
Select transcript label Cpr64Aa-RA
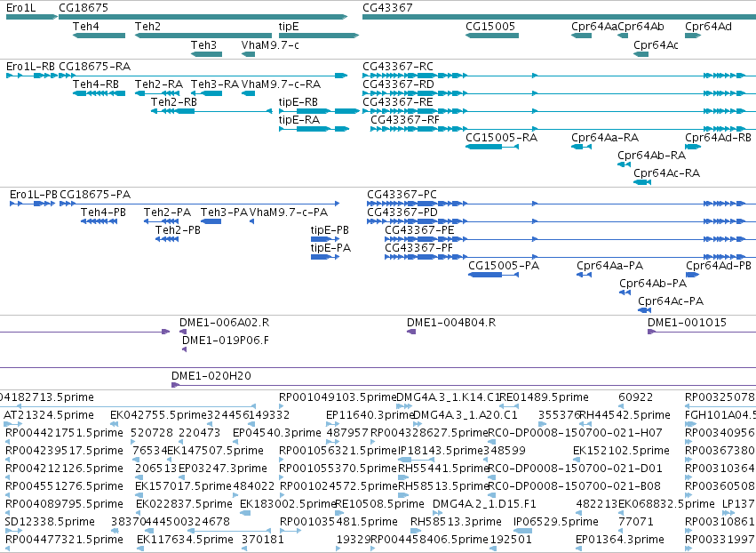605,138
